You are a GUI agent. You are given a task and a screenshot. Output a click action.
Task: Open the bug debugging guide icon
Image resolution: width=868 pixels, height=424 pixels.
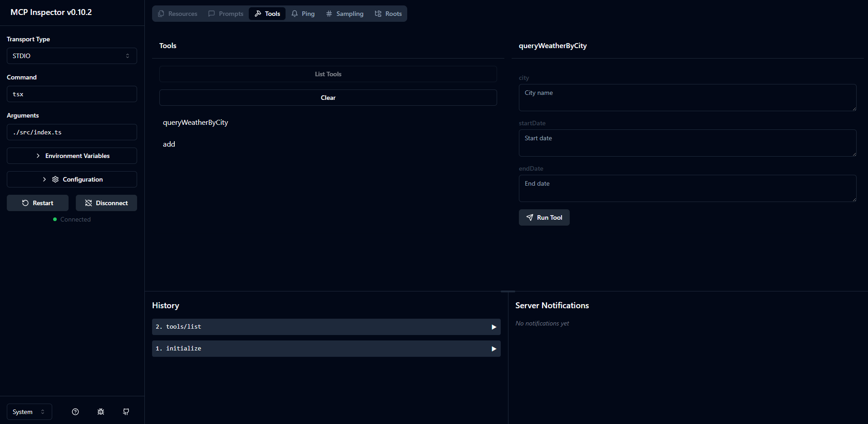(x=101, y=412)
